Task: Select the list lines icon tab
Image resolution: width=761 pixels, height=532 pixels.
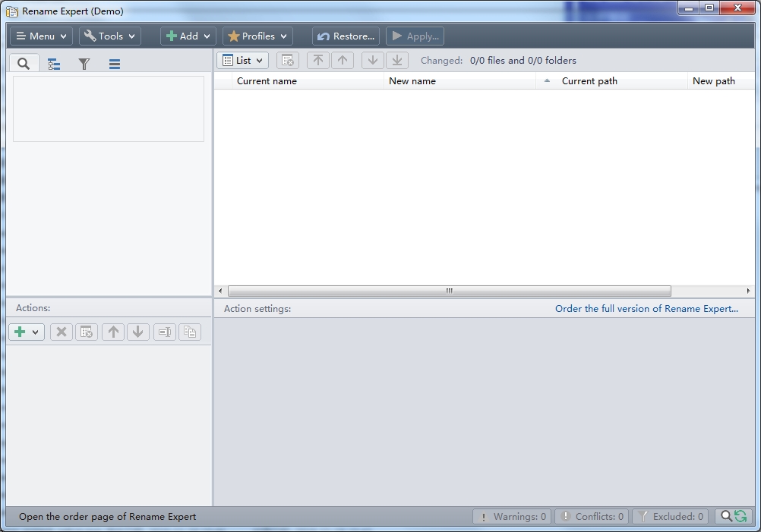Action: coord(115,64)
